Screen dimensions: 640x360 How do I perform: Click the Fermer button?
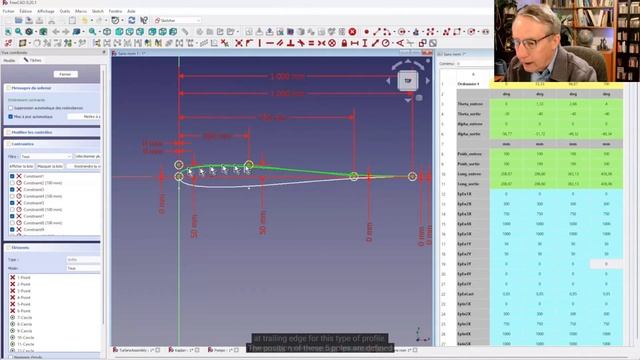(65, 74)
